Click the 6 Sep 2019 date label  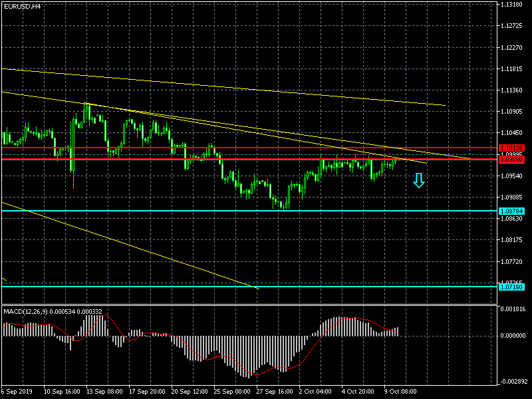point(18,393)
